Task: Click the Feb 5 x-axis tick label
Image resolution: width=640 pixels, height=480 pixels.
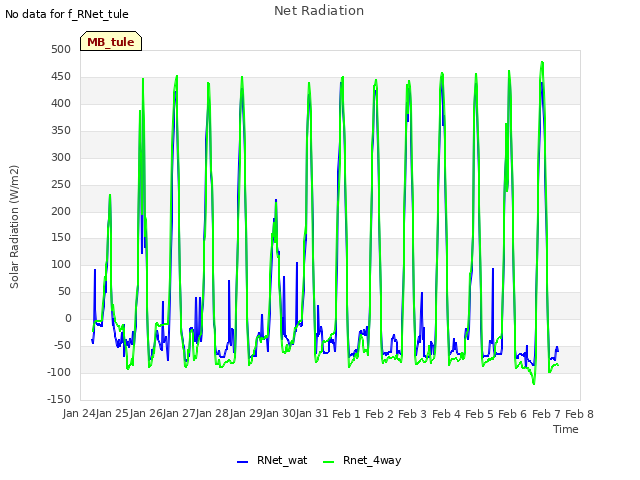Action: click(480, 414)
